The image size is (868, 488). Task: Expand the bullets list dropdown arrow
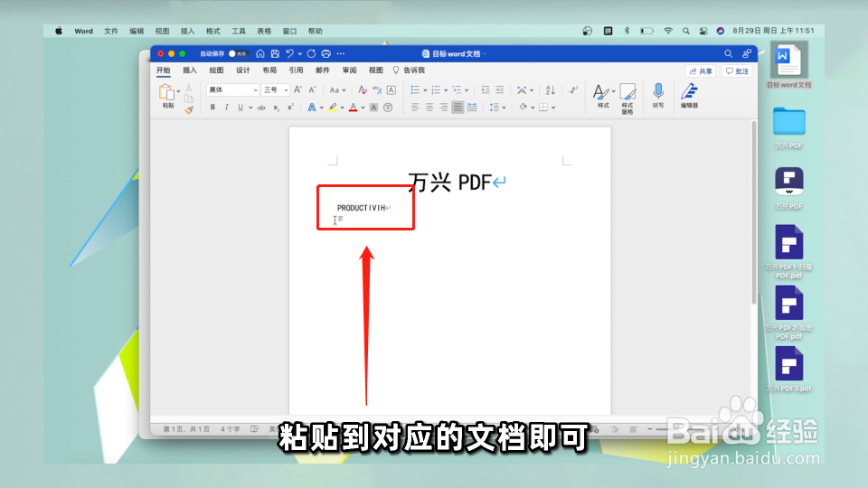(425, 90)
